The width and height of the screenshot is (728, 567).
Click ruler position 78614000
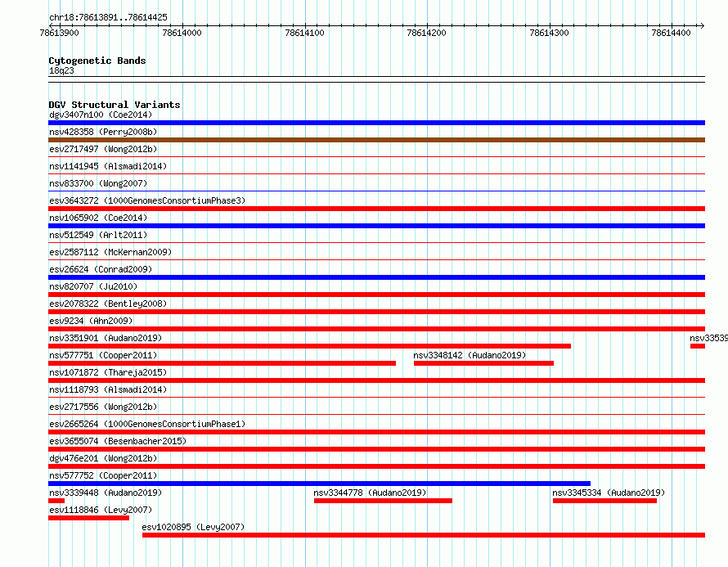[182, 33]
